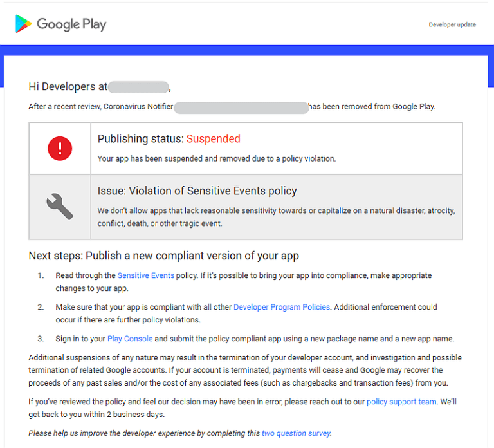The height and width of the screenshot is (448, 494).
Task: Click the 'Issue: Violation of Sensitive Events policy' heading
Action: tap(197, 191)
